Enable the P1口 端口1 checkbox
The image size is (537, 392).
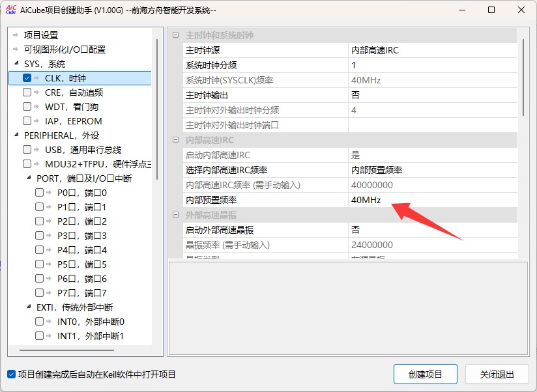(39, 207)
